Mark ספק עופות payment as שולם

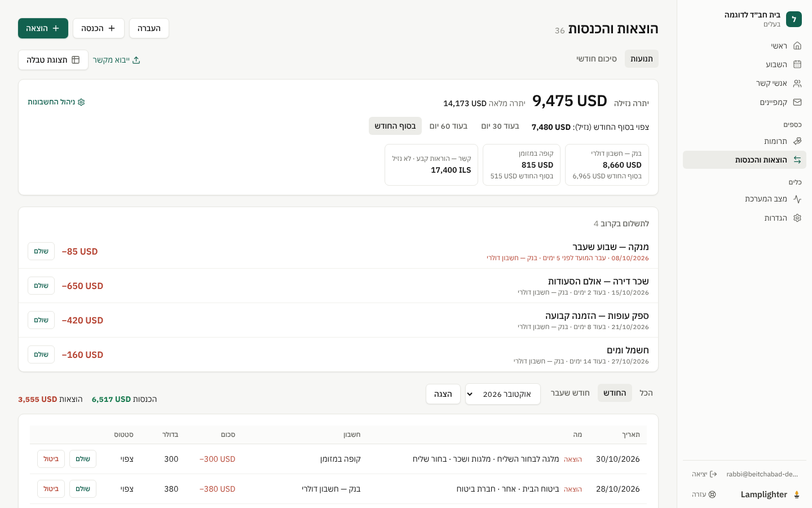pyautogui.click(x=41, y=320)
